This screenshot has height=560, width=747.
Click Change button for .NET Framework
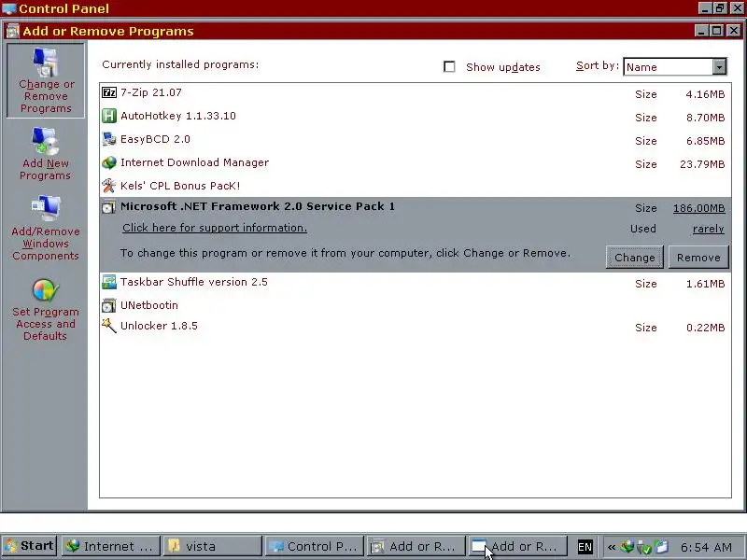[x=635, y=258]
